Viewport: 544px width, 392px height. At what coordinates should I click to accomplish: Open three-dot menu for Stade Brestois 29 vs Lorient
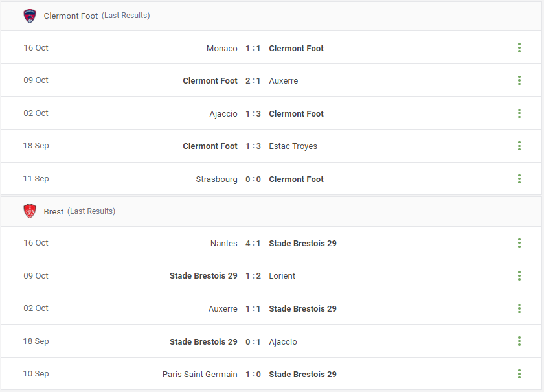(519, 275)
